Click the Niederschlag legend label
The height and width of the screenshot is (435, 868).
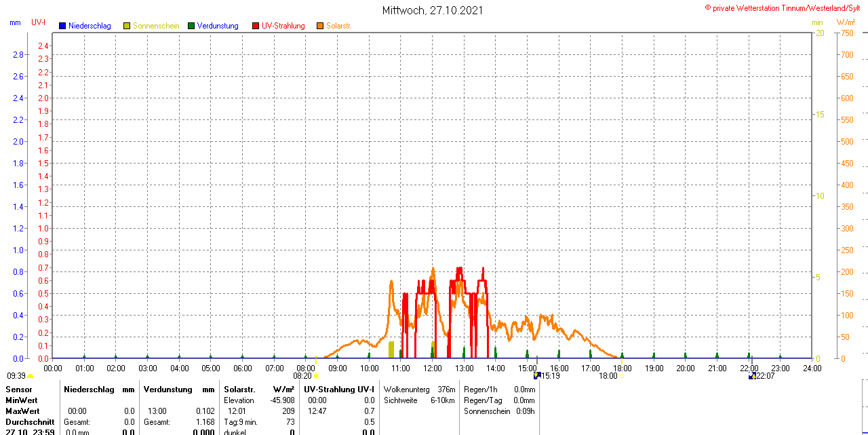(90, 26)
